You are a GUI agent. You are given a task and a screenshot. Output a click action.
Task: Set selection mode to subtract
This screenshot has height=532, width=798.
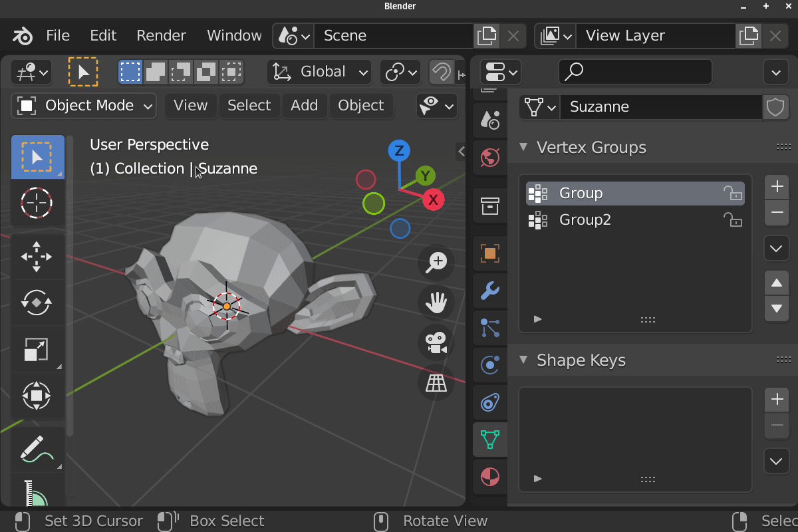pyautogui.click(x=181, y=72)
